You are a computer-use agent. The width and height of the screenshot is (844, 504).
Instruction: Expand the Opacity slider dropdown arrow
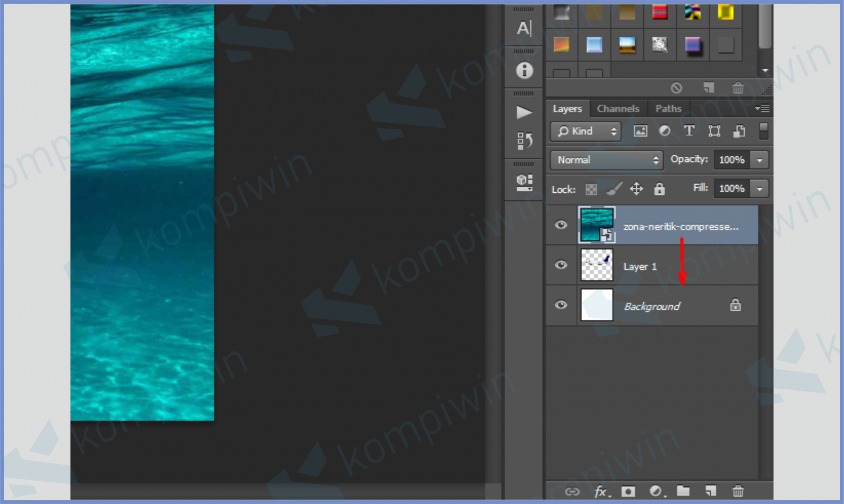point(760,160)
